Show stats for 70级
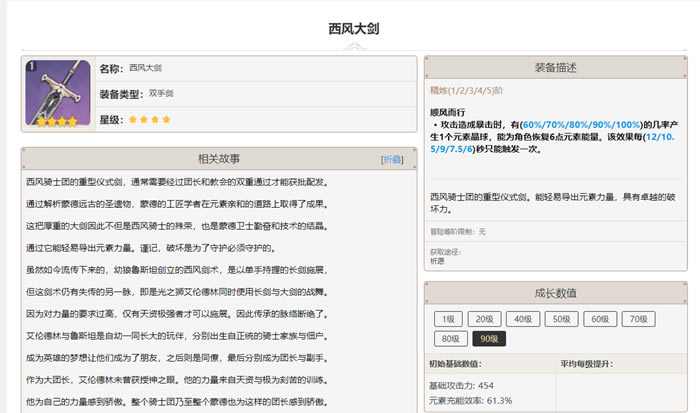Viewport: 700px width, 413px height. [636, 319]
